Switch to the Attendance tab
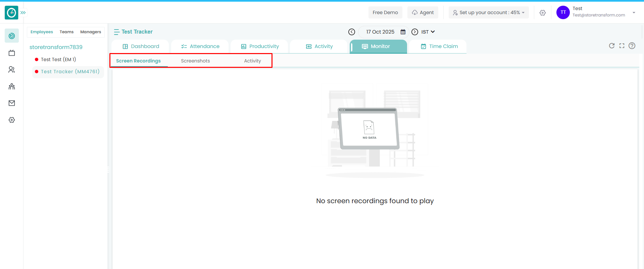Image resolution: width=644 pixels, height=269 pixels. 200,46
